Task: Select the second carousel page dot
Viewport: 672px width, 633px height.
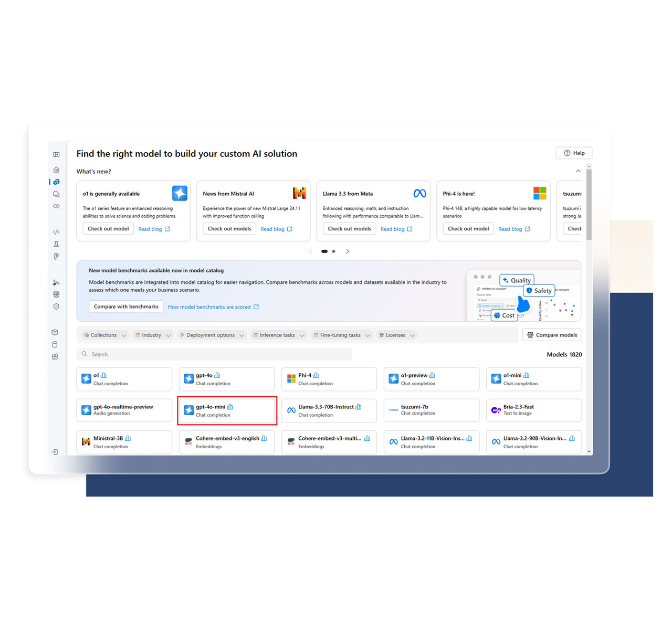Action: pyautogui.click(x=333, y=251)
